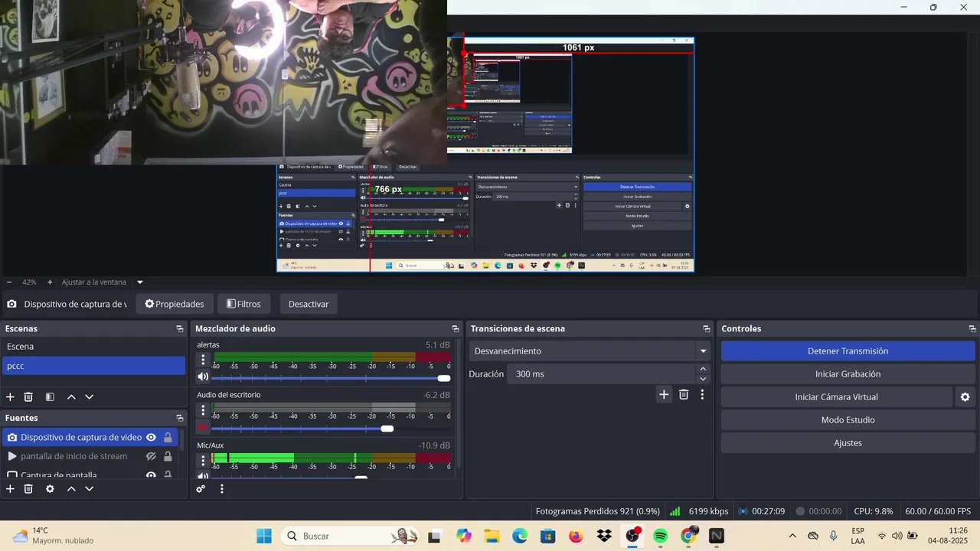980x551 pixels.
Task: Open File Explorer from taskbar
Action: [x=491, y=536]
